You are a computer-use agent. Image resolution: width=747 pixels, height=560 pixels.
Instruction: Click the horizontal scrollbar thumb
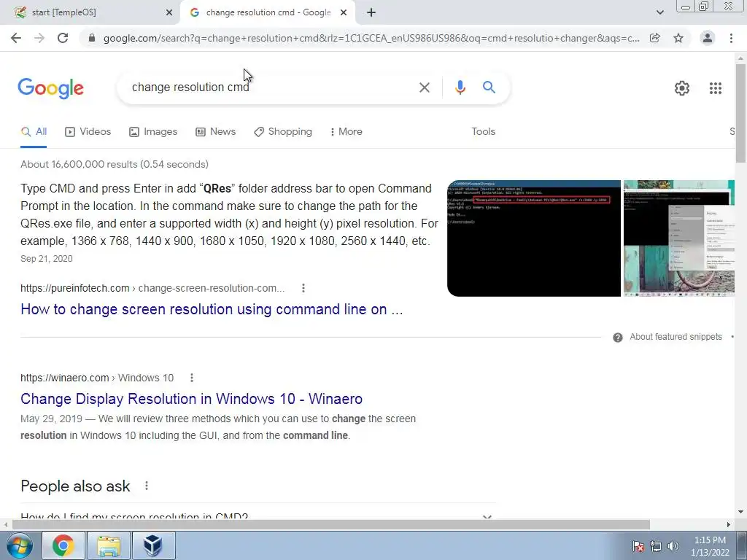point(331,524)
